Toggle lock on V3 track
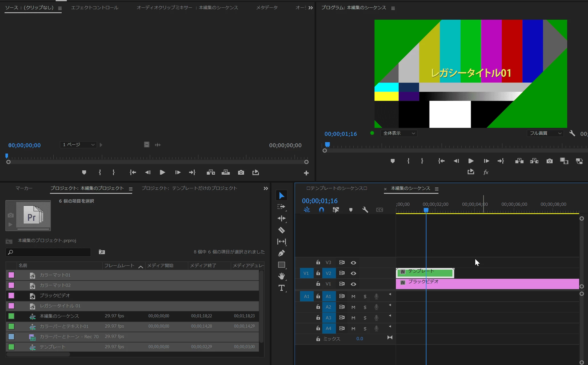Screen dimensions: 588x365 318,262
